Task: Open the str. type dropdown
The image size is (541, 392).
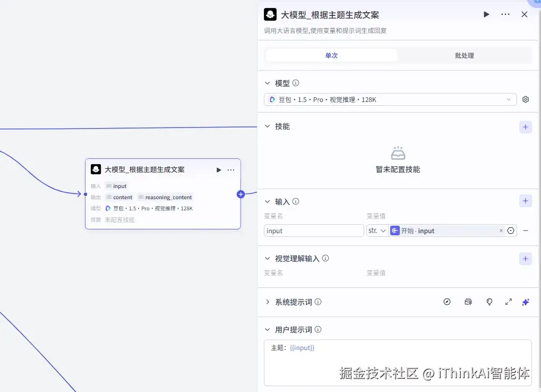Action: tap(377, 231)
